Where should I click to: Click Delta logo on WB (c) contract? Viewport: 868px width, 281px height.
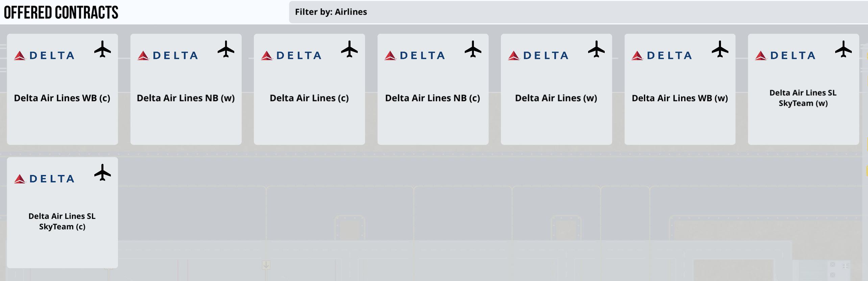coord(44,55)
